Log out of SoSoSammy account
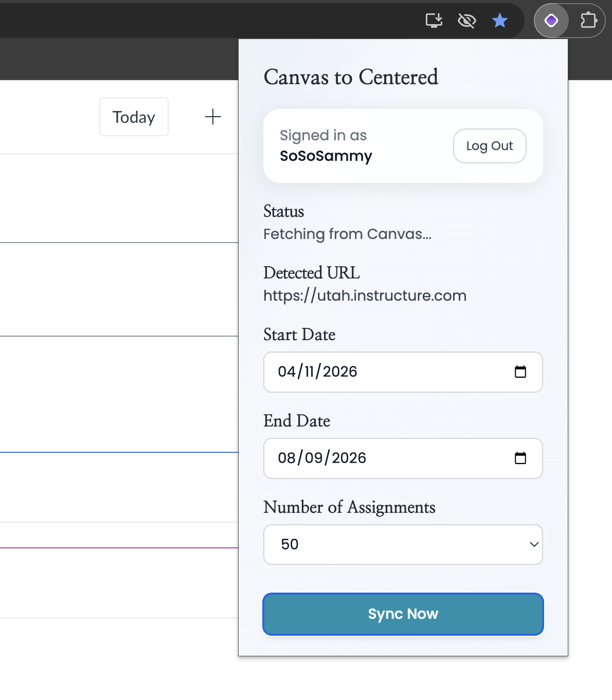 [490, 146]
